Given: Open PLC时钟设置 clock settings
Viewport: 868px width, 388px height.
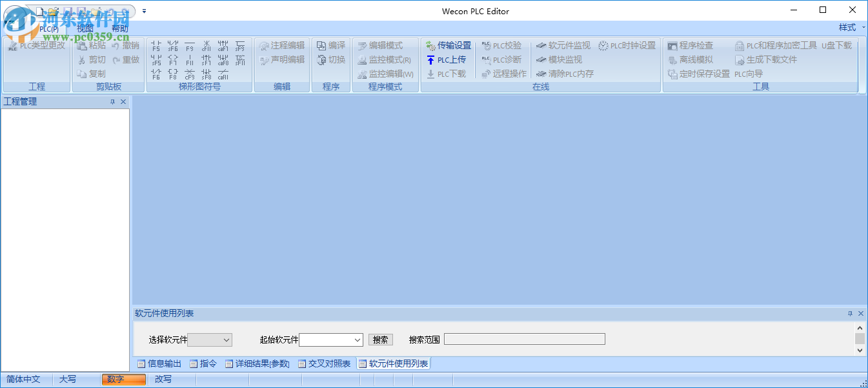Looking at the screenshot, I should pyautogui.click(x=627, y=45).
